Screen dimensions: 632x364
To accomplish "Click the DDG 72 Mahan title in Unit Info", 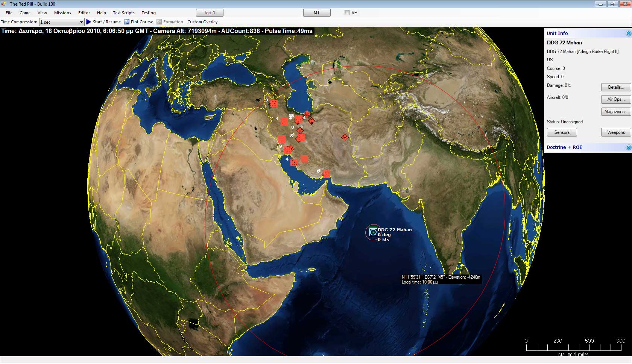I will (564, 43).
